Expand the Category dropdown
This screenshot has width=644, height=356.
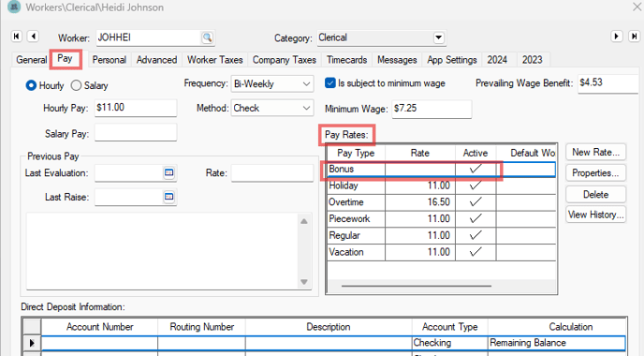(439, 37)
